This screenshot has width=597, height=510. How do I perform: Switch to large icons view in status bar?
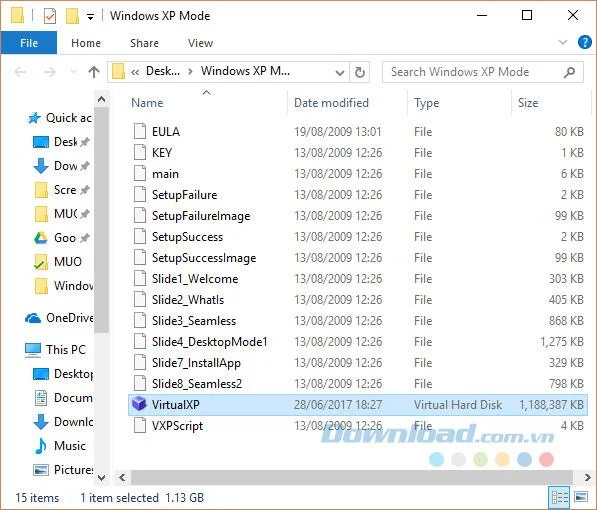[x=581, y=497]
